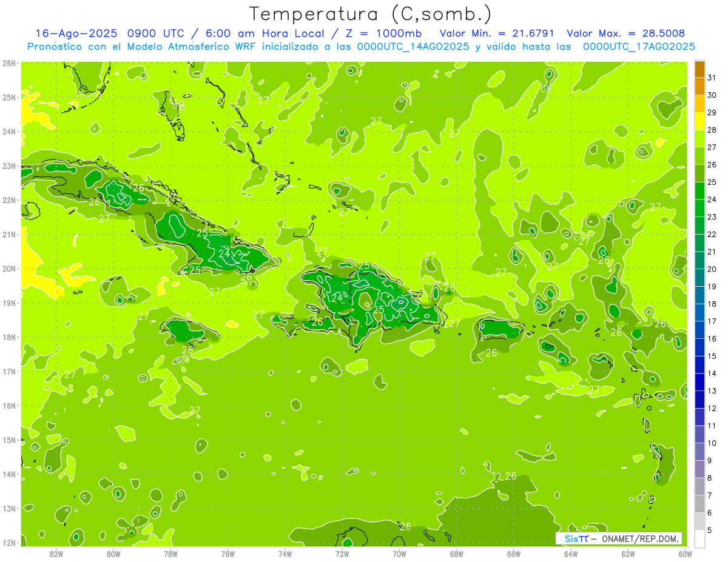Screen dimensions: 728x562
Task: Click the '68W' longitude axis label
Action: [x=457, y=554]
